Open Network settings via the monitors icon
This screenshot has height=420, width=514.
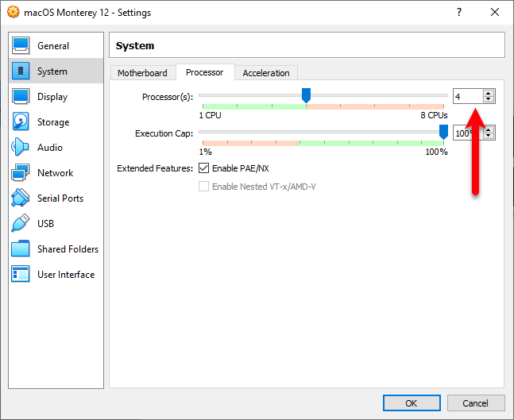click(x=21, y=172)
